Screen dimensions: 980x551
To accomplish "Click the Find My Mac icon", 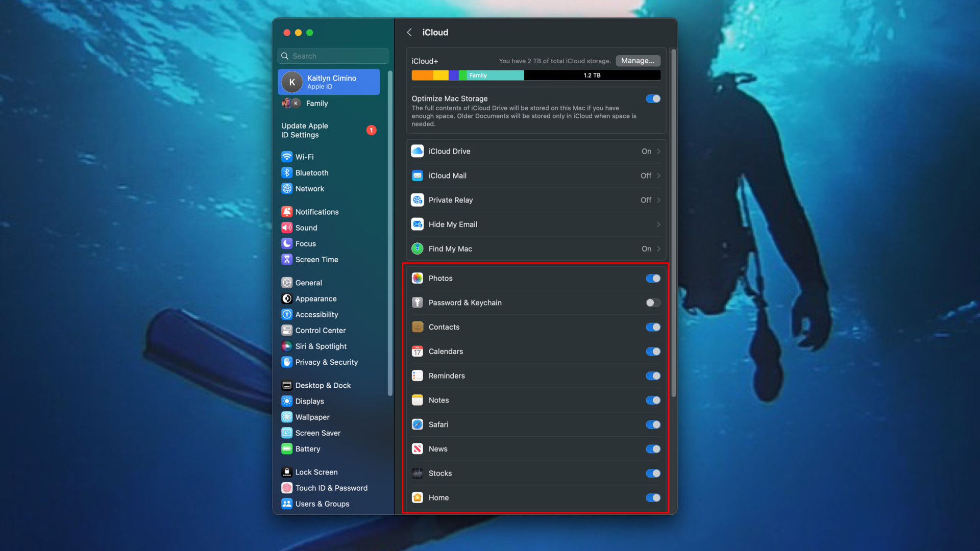I will [418, 248].
